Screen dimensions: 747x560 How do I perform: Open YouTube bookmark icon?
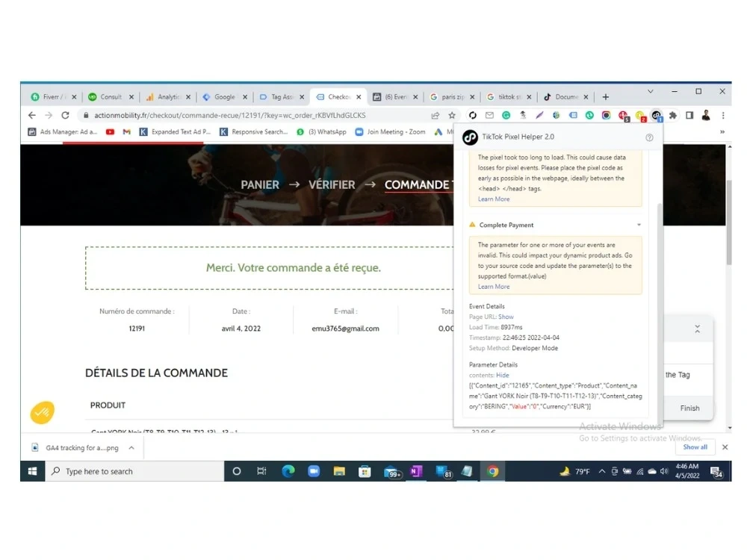110,132
